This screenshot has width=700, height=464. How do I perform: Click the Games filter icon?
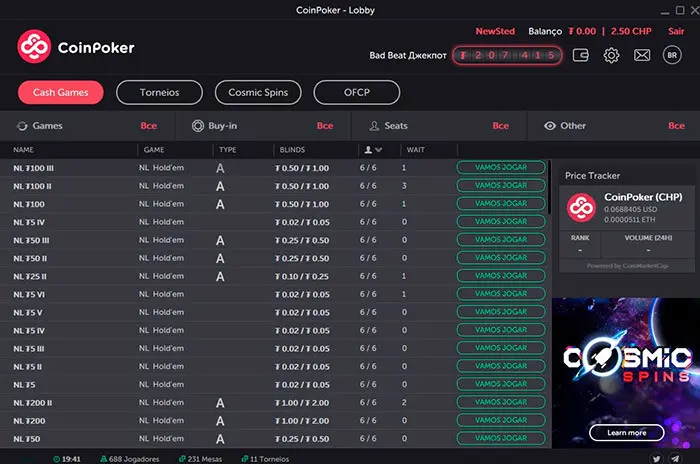pos(22,126)
